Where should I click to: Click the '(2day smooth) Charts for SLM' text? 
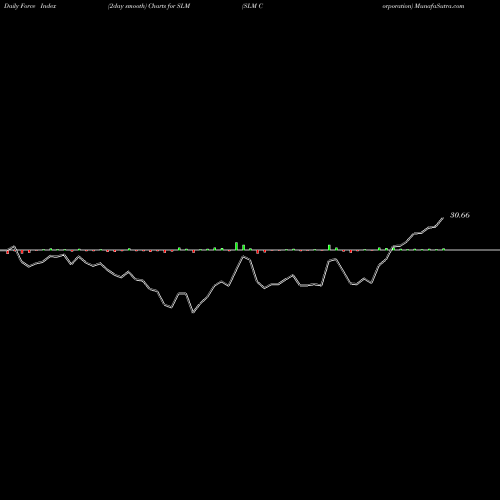tap(149, 6)
